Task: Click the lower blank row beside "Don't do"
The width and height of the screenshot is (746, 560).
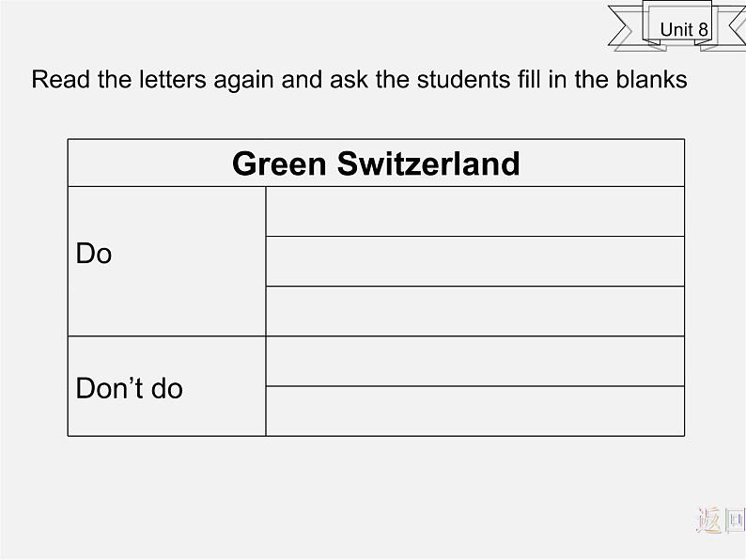Action: [474, 411]
